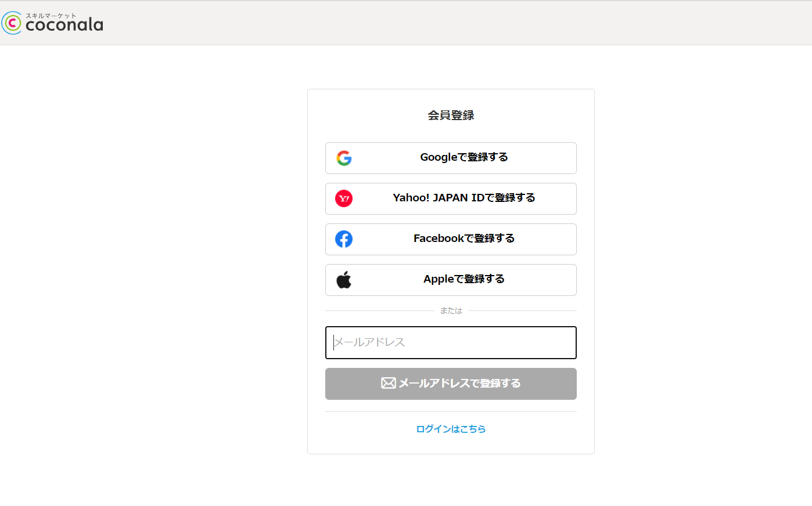Choose Yahoo! JAPAN IDで登録する
Viewport: 812px width, 506px height.
(x=451, y=198)
